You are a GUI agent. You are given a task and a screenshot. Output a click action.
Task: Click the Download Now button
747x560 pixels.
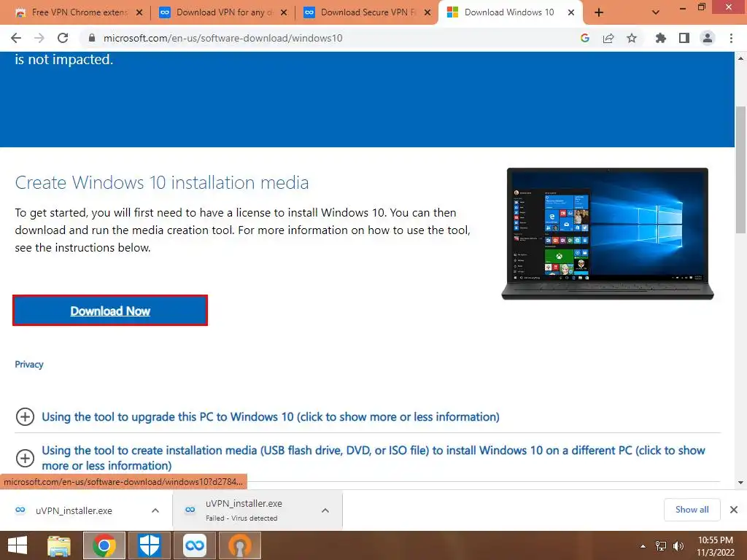point(110,311)
